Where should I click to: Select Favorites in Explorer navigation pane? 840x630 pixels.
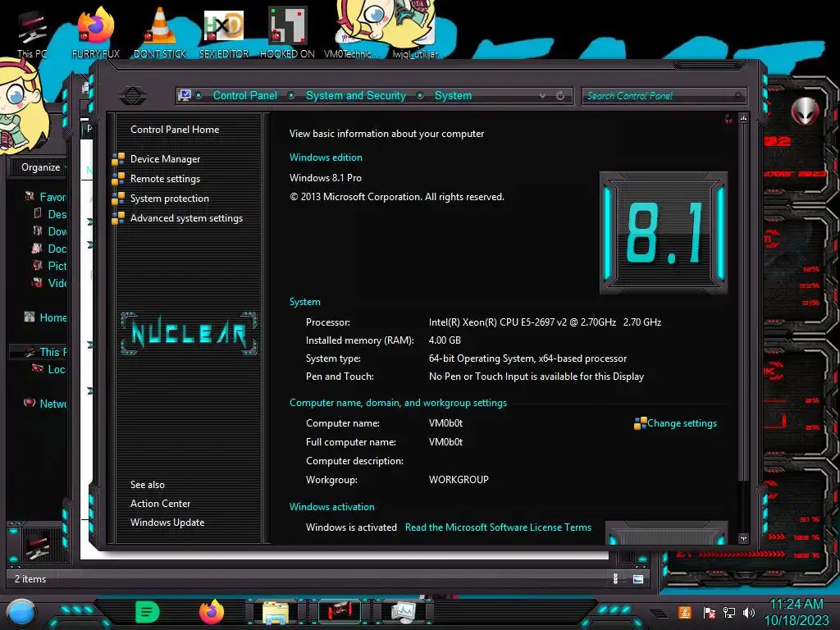point(52,197)
